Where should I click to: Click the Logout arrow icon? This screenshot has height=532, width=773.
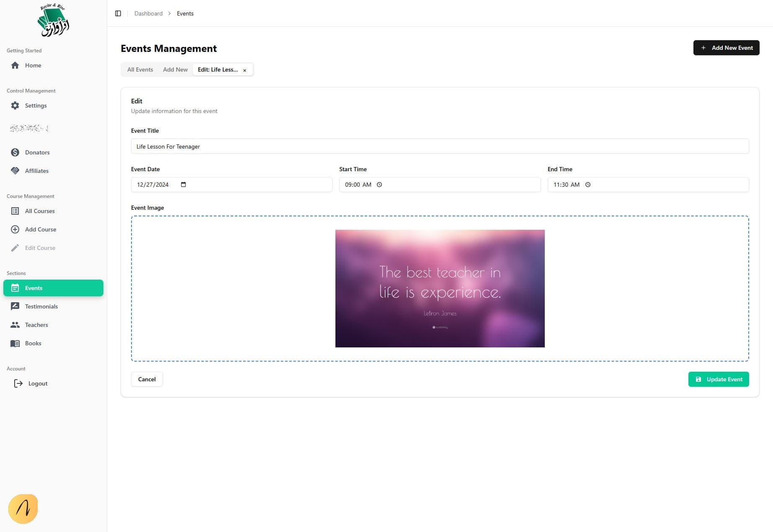(x=18, y=383)
